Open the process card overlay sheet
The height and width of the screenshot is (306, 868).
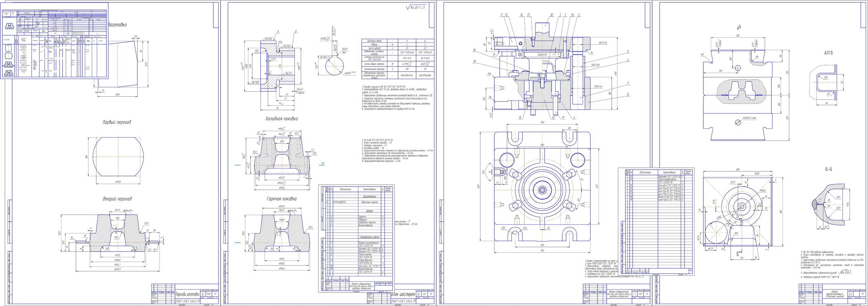[x=54, y=41]
